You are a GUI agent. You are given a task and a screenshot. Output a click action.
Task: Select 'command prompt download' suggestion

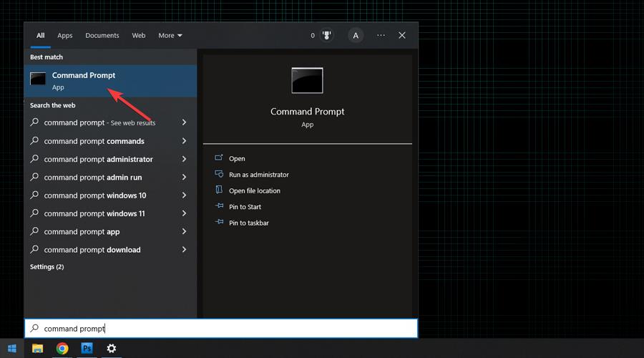92,249
